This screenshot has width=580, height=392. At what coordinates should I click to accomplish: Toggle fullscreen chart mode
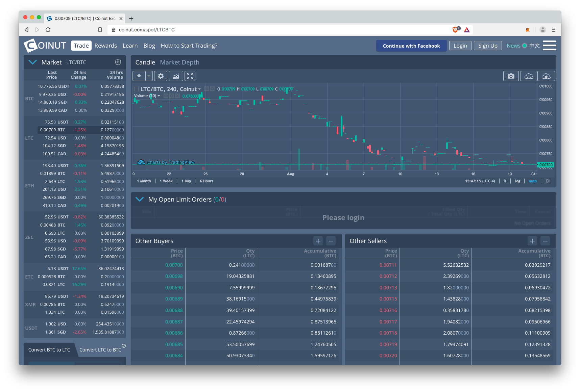pyautogui.click(x=190, y=76)
